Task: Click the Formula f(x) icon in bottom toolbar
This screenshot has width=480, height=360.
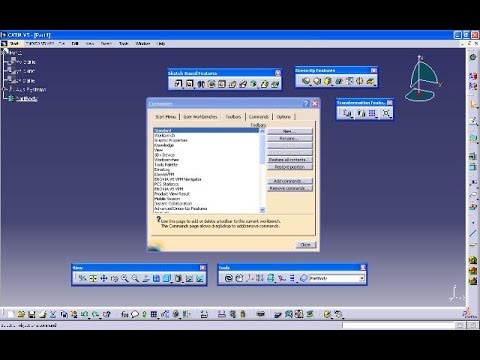Action: (124, 314)
